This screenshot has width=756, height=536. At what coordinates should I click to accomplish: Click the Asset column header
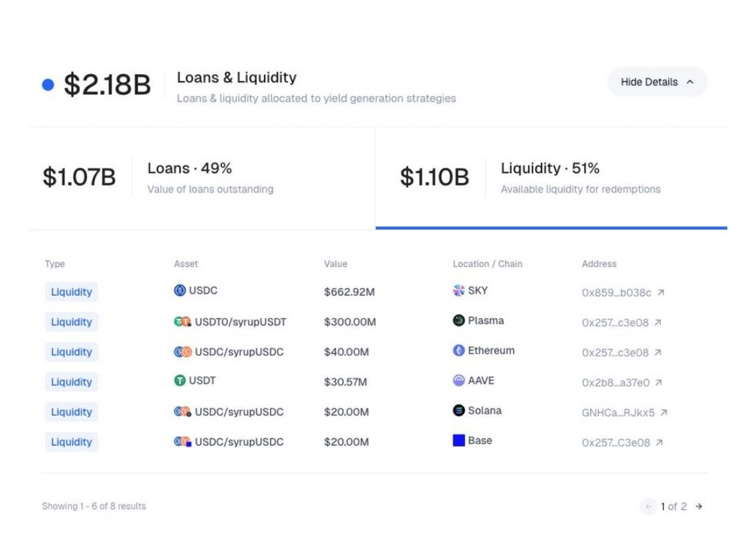coord(185,264)
